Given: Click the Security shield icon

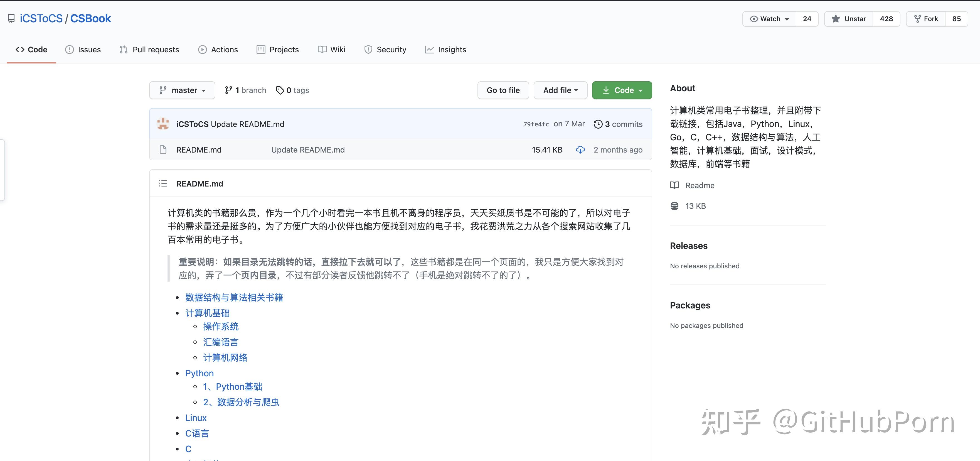Looking at the screenshot, I should (x=368, y=49).
